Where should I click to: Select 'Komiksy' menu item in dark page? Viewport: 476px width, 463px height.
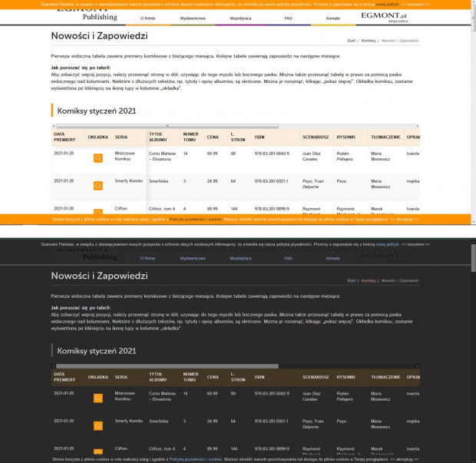[332, 258]
